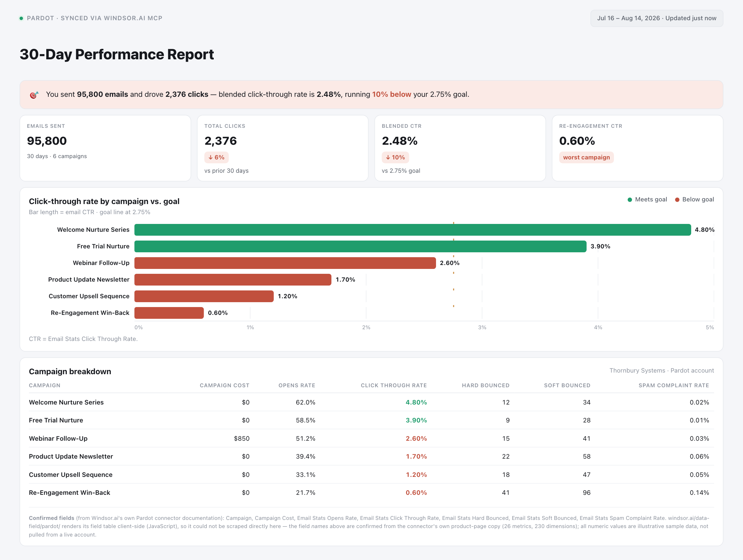Select Free Trial Nurture table row name

pos(56,420)
